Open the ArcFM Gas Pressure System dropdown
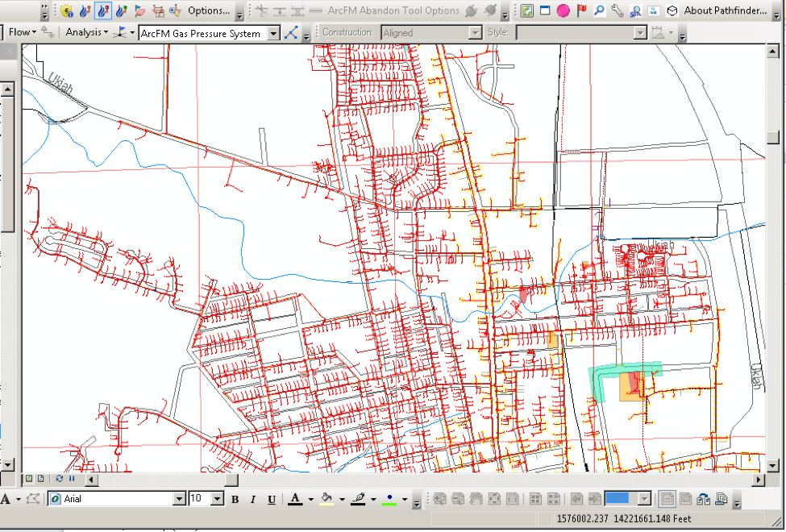Viewport: 786px width, 532px height. [x=272, y=33]
